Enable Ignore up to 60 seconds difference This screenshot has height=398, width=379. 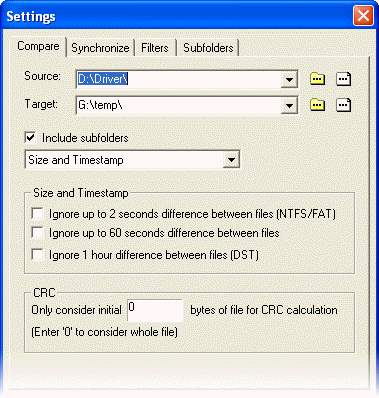(x=37, y=232)
